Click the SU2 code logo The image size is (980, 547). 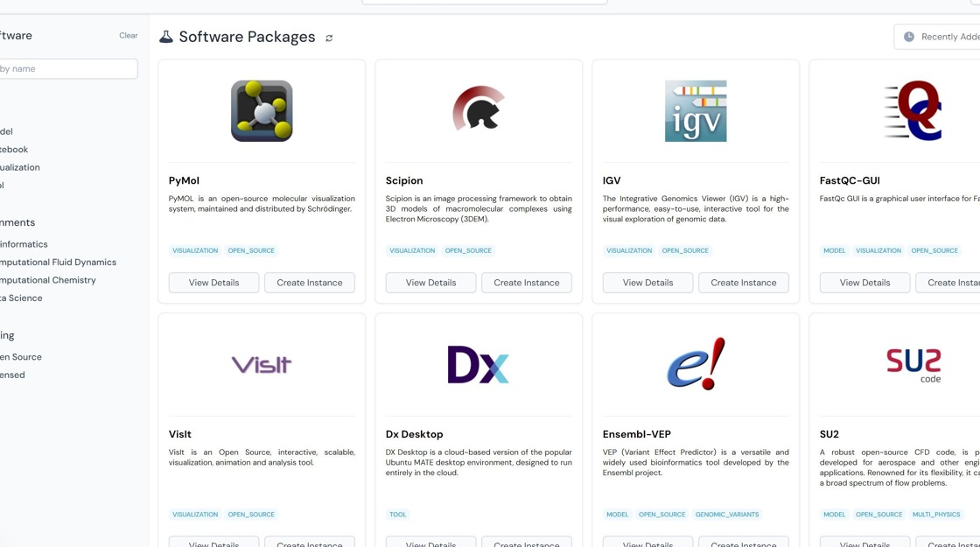[913, 366]
